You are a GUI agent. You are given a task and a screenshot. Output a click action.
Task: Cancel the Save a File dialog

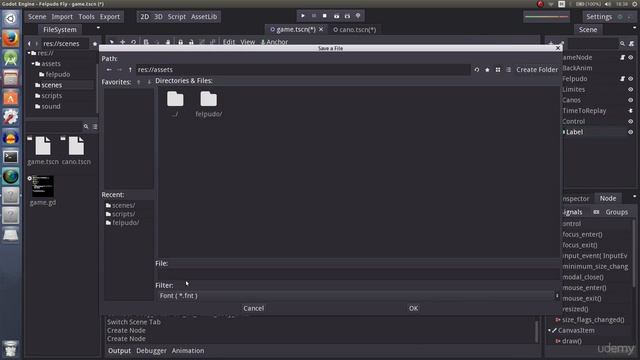click(x=253, y=308)
